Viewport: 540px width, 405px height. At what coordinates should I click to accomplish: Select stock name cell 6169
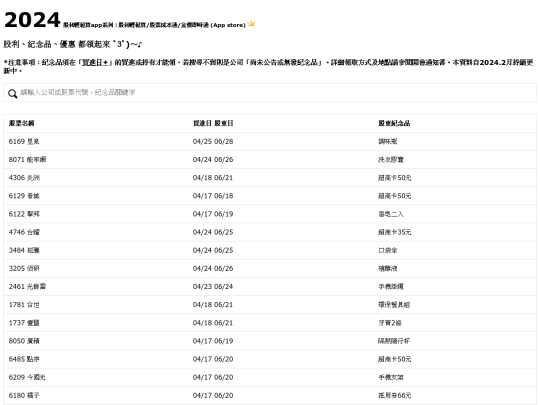24,142
